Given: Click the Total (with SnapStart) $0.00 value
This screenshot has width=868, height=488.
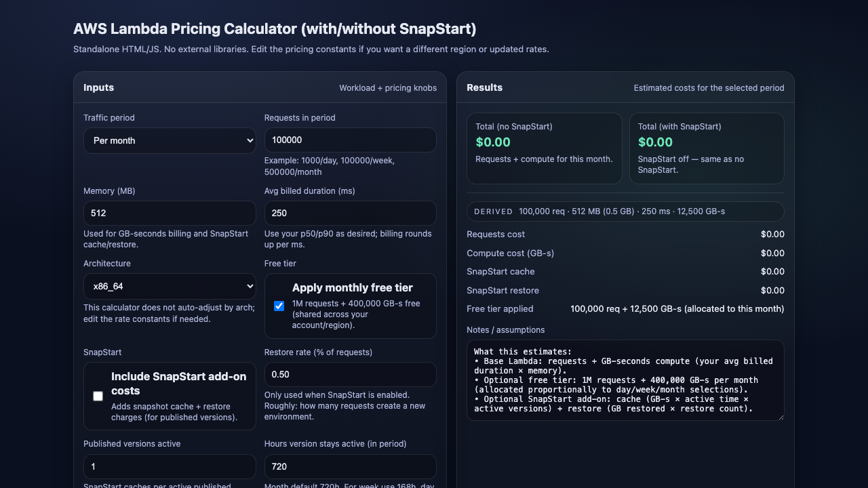Looking at the screenshot, I should pos(656,142).
